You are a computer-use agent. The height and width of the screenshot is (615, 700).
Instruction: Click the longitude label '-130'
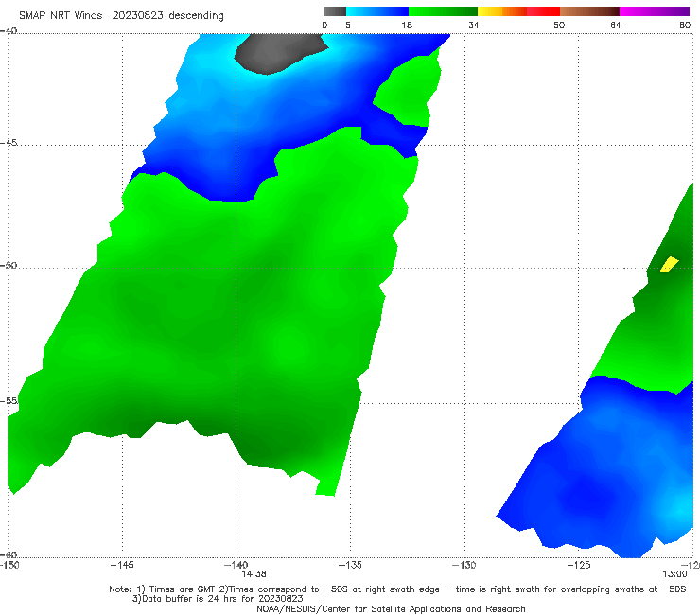click(464, 565)
